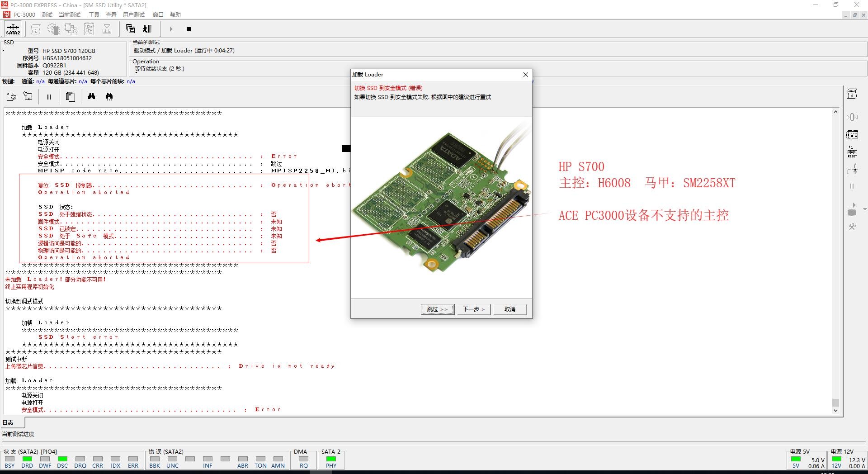Click the binary info scroll icon in right sidebar
868x474 pixels.
pyautogui.click(x=852, y=94)
